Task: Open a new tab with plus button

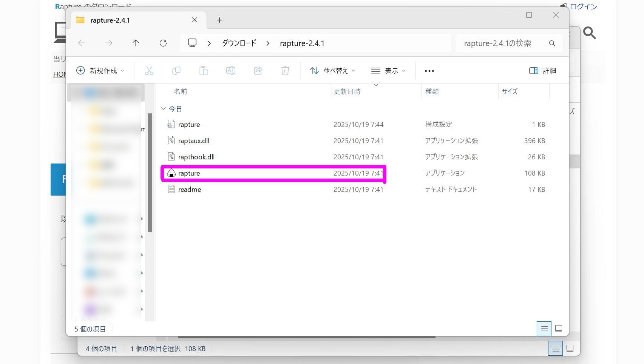Action: click(219, 20)
